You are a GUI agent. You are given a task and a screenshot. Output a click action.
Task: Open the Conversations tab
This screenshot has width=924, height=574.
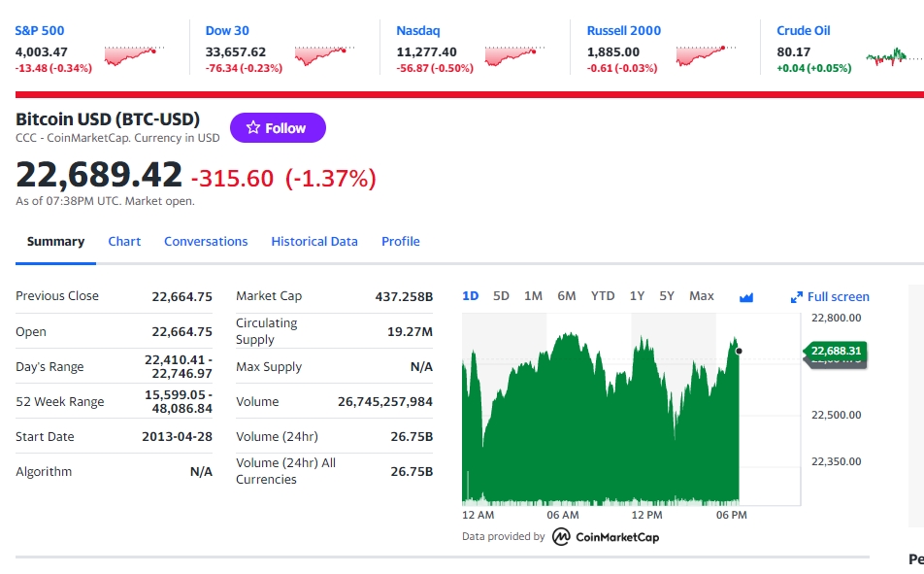[206, 242]
